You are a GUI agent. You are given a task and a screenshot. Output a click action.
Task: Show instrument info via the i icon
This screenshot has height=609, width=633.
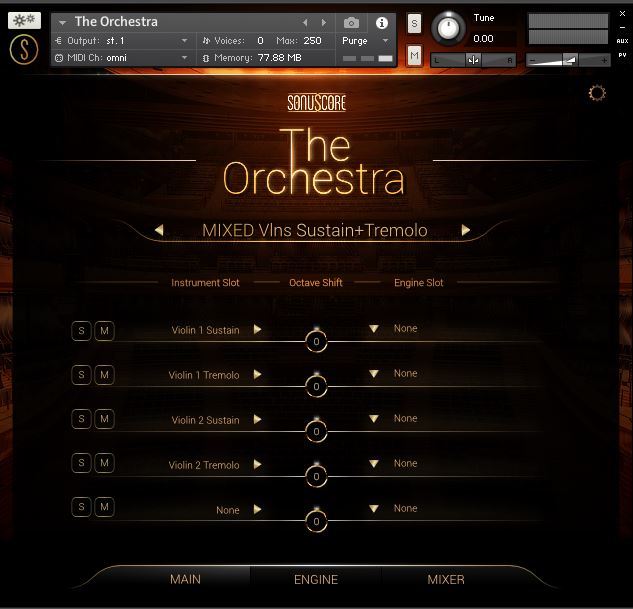[381, 23]
